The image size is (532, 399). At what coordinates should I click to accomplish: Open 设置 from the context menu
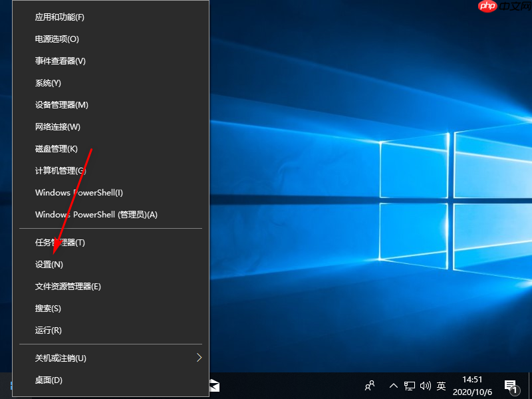[49, 264]
